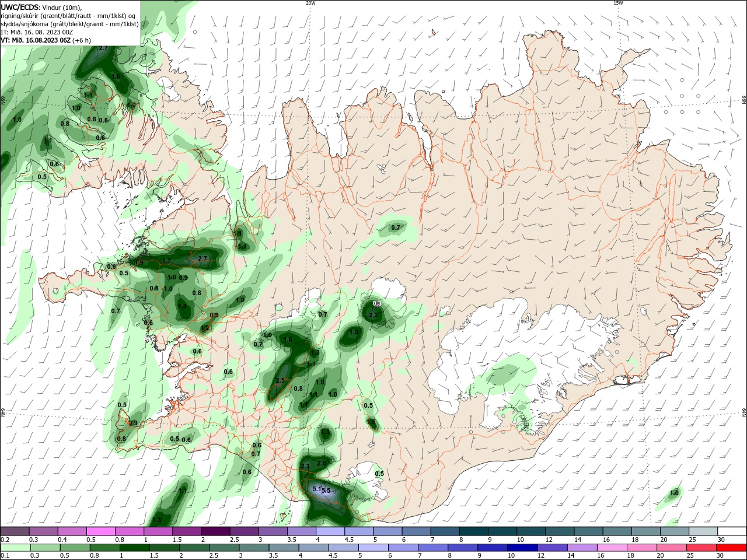
Task: Select the rigning/skúrir legend description line
Action: [68, 16]
